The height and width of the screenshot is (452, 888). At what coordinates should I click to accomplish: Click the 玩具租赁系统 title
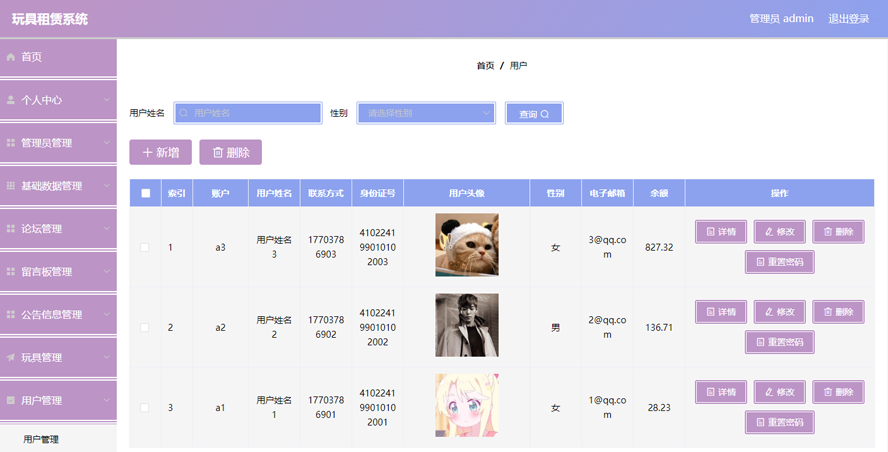(50, 19)
